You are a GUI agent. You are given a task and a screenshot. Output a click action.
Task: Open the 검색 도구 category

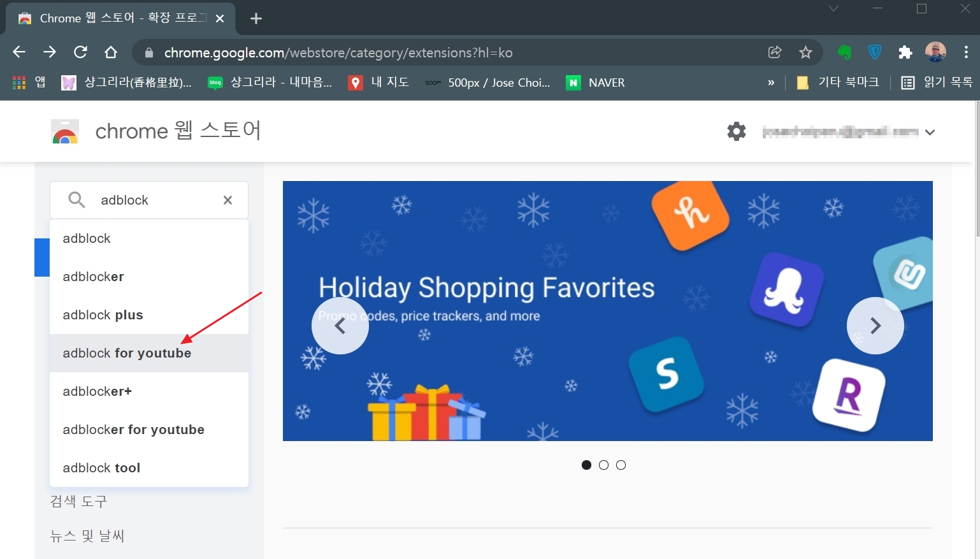pyautogui.click(x=78, y=502)
